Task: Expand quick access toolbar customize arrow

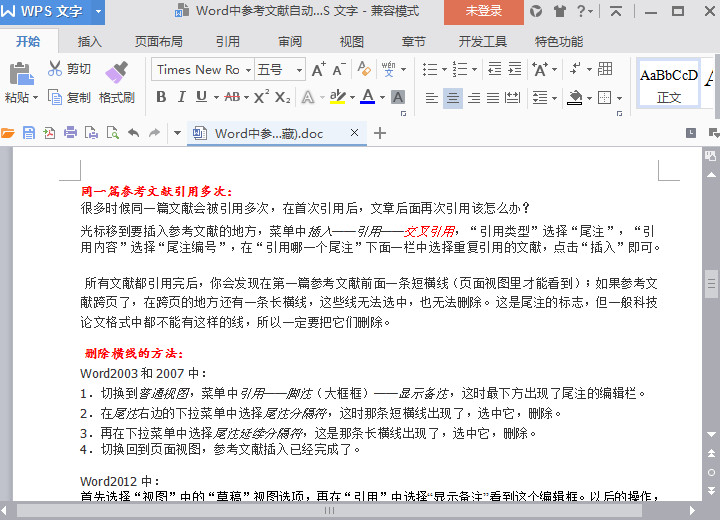Action: pyautogui.click(x=177, y=133)
